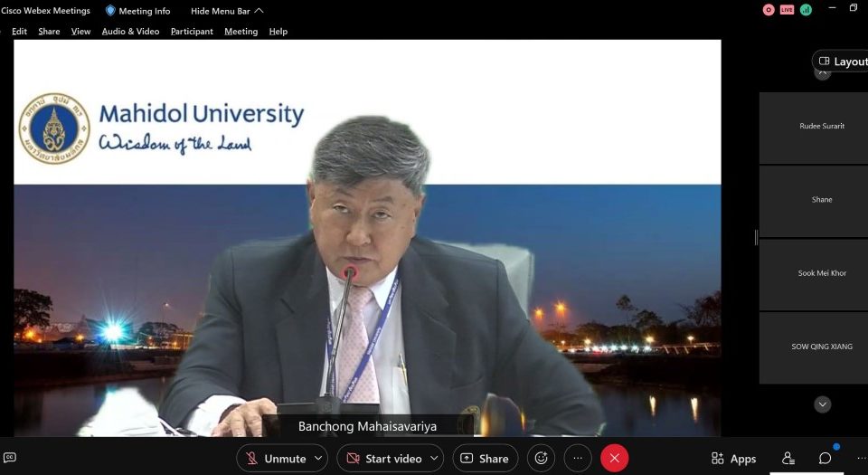
Task: Collapse the menu bar with Hide Menu Bar
Action: (227, 11)
